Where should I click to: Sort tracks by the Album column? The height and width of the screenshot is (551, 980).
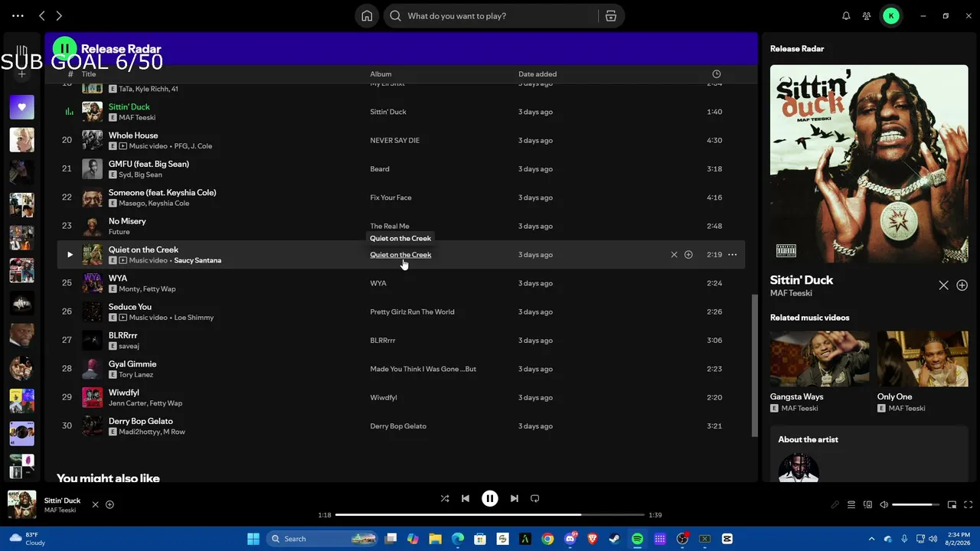381,74
